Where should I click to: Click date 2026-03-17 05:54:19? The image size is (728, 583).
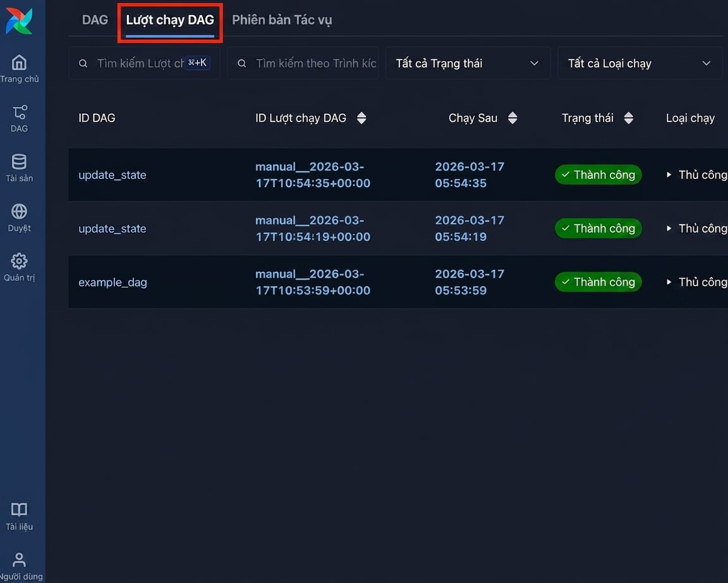(x=470, y=228)
